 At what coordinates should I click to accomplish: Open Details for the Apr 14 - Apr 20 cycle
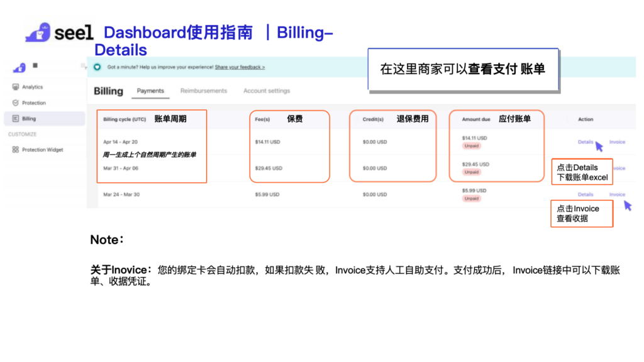[585, 142]
